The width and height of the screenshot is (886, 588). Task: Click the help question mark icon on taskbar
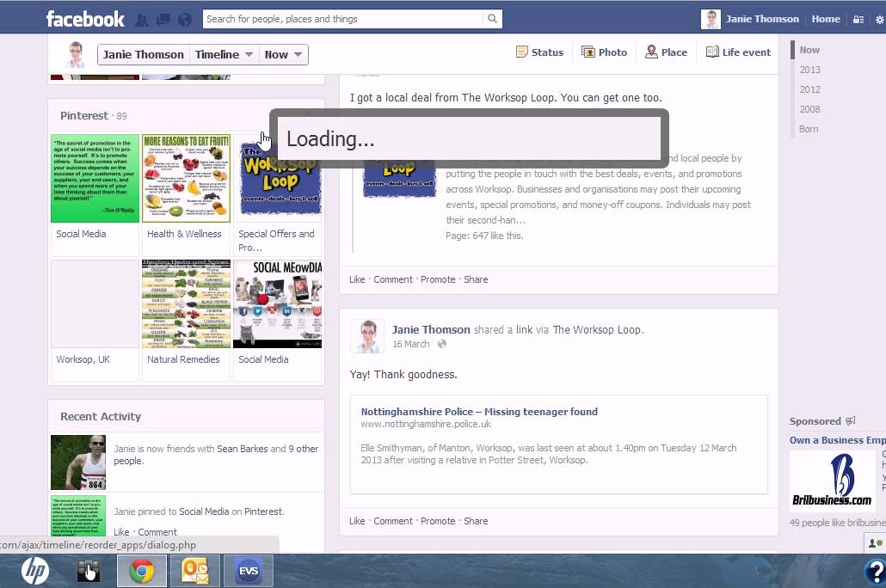click(x=876, y=571)
